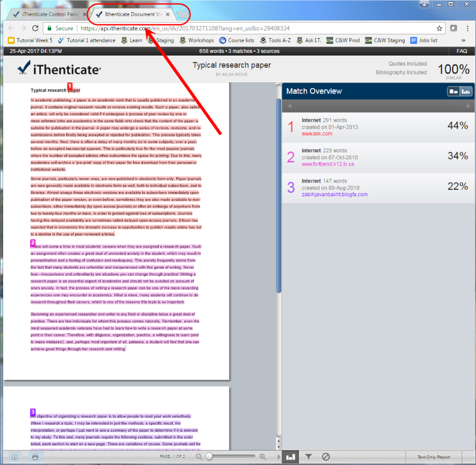
Task: Open the Jobs list bookmark
Action: tap(424, 40)
